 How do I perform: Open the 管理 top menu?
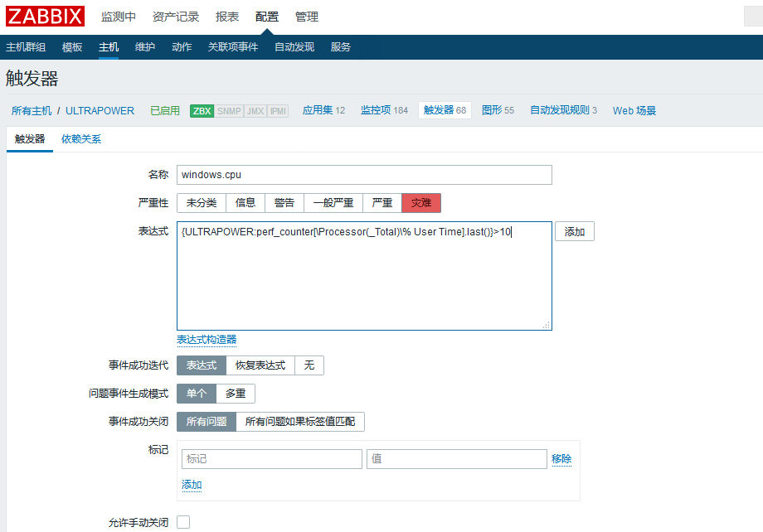pyautogui.click(x=307, y=17)
